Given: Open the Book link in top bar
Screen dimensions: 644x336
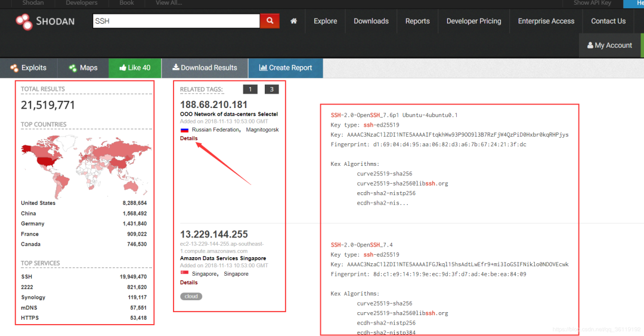Looking at the screenshot, I should (126, 3).
